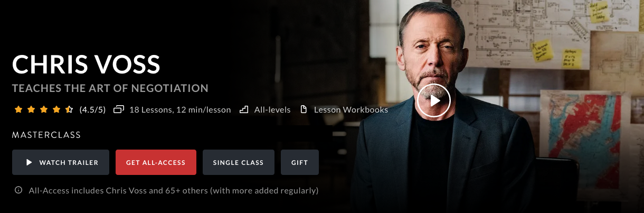This screenshot has height=213, width=644.
Task: Click the MASTERCLASS label
Action: (x=46, y=135)
